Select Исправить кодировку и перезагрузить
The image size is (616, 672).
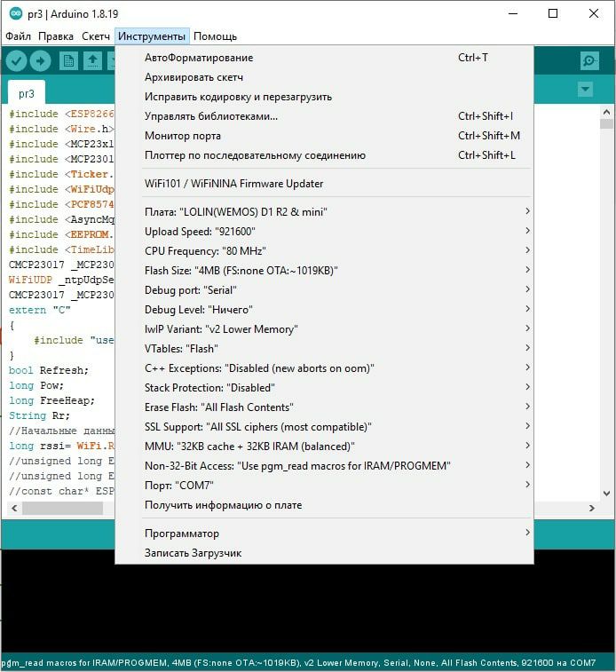(x=324, y=97)
